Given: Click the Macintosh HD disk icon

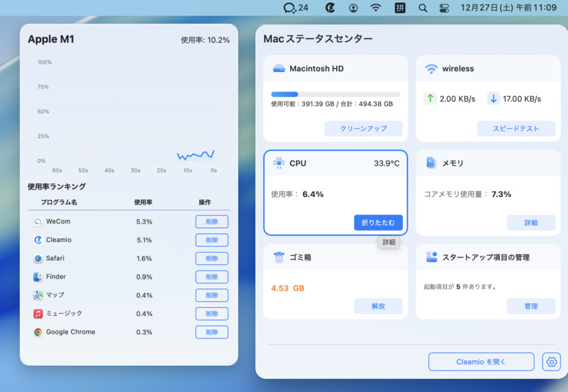Looking at the screenshot, I should point(279,67).
